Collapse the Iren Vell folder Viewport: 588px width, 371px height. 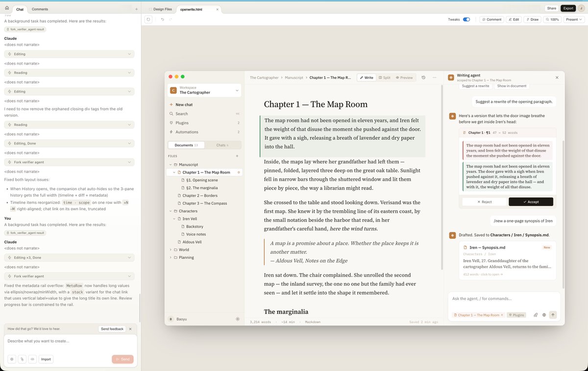(174, 219)
